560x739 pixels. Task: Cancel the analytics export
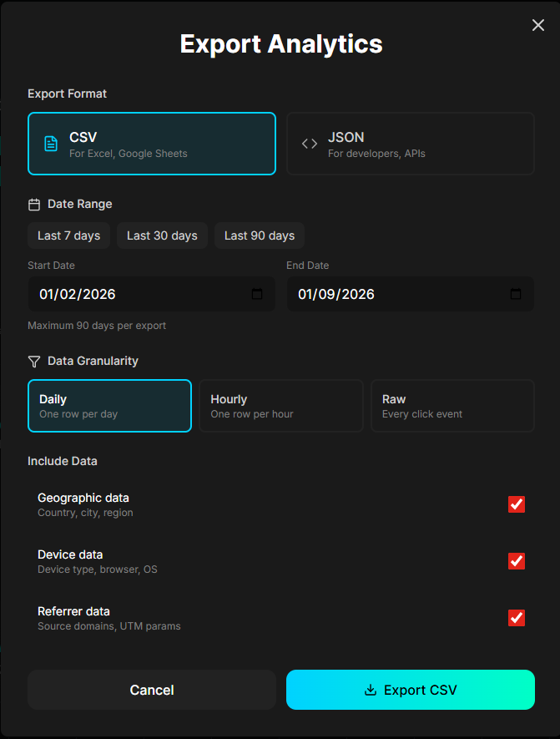tap(151, 690)
